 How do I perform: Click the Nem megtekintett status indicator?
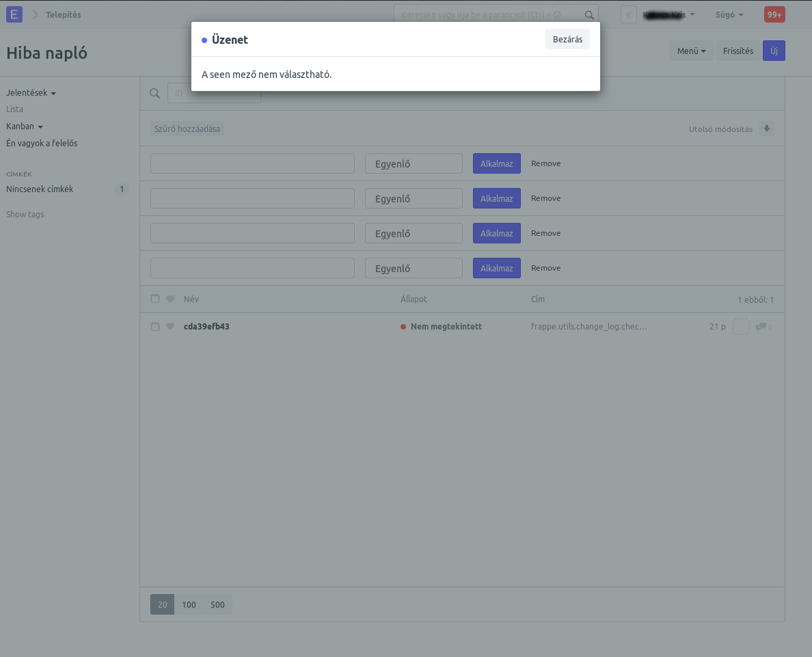442,326
